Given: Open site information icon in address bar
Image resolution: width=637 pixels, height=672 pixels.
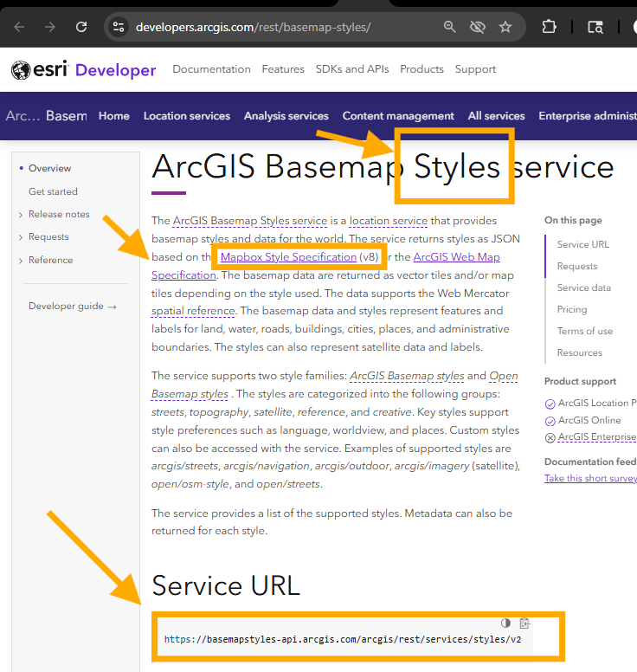Looking at the screenshot, I should pyautogui.click(x=119, y=28).
